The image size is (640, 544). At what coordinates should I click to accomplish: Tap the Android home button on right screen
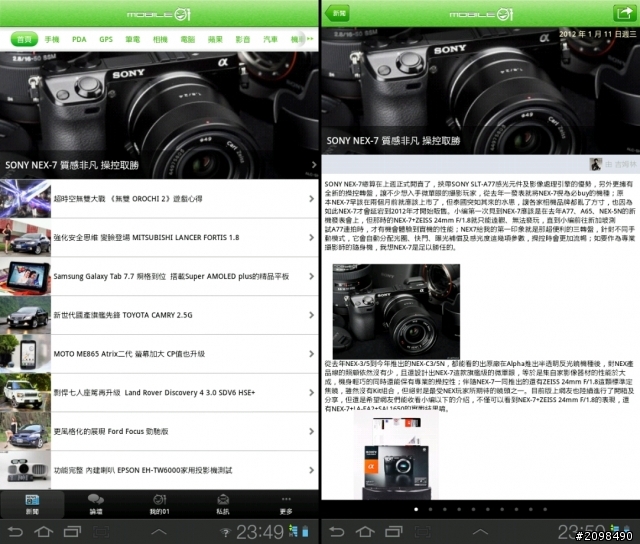[x=365, y=532]
